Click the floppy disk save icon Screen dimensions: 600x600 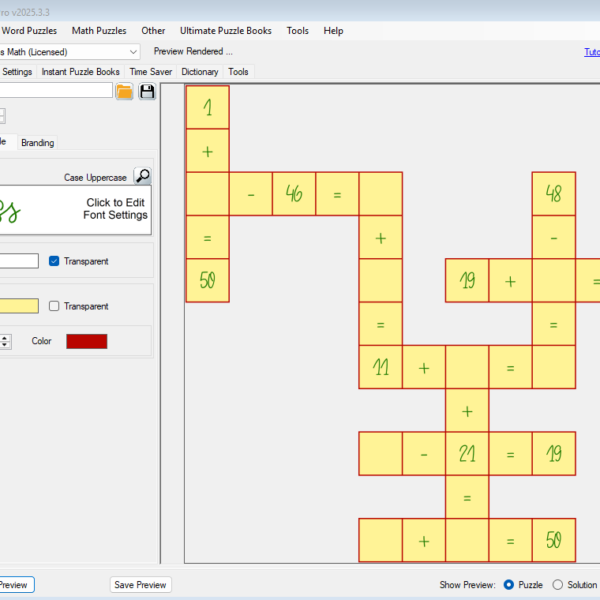(147, 92)
